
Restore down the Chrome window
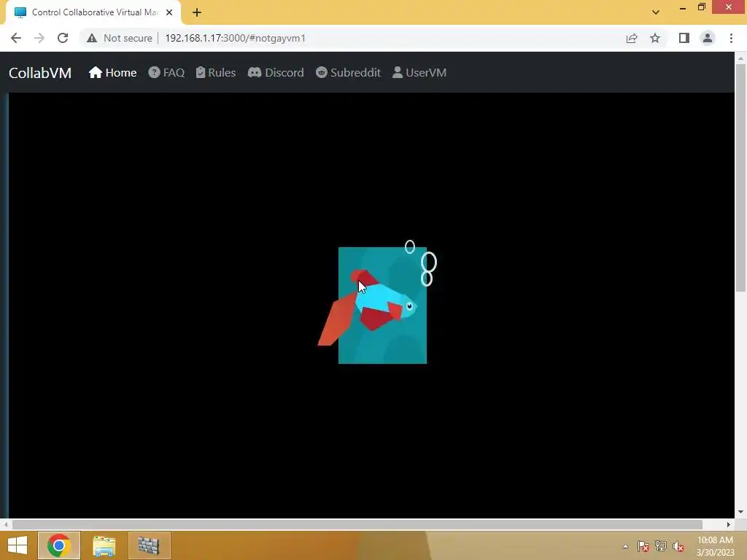(x=702, y=7)
